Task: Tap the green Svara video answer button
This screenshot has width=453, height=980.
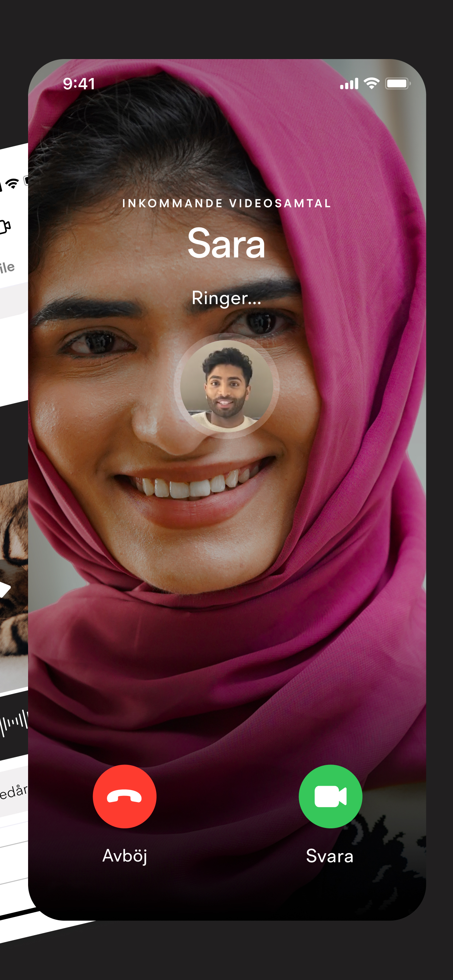Action: tap(330, 796)
